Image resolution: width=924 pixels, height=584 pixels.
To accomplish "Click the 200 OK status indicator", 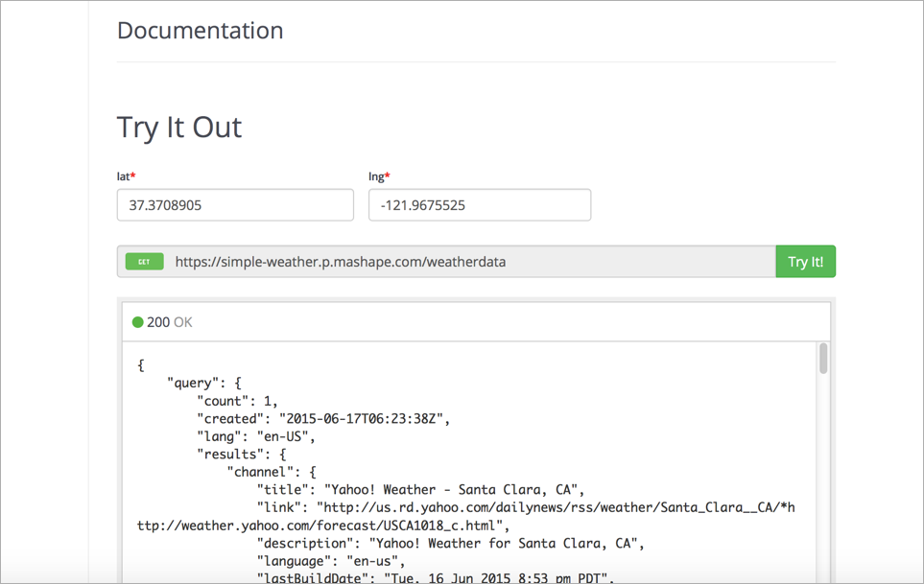I will [161, 321].
